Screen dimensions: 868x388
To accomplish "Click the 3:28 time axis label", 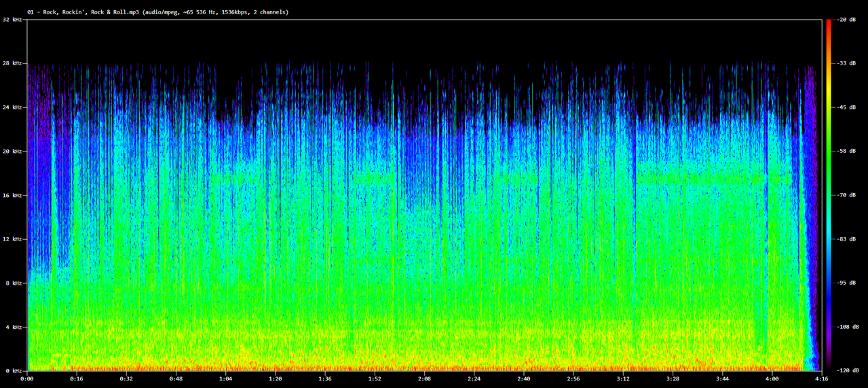I will point(673,378).
